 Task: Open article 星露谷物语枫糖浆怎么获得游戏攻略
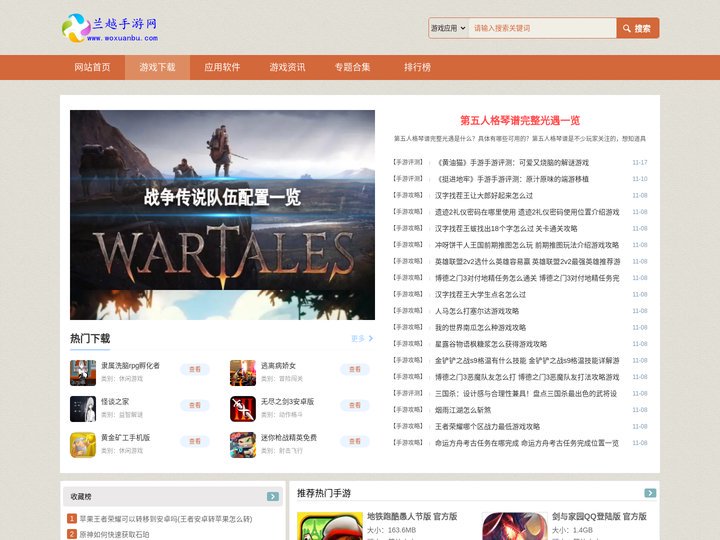[491, 344]
